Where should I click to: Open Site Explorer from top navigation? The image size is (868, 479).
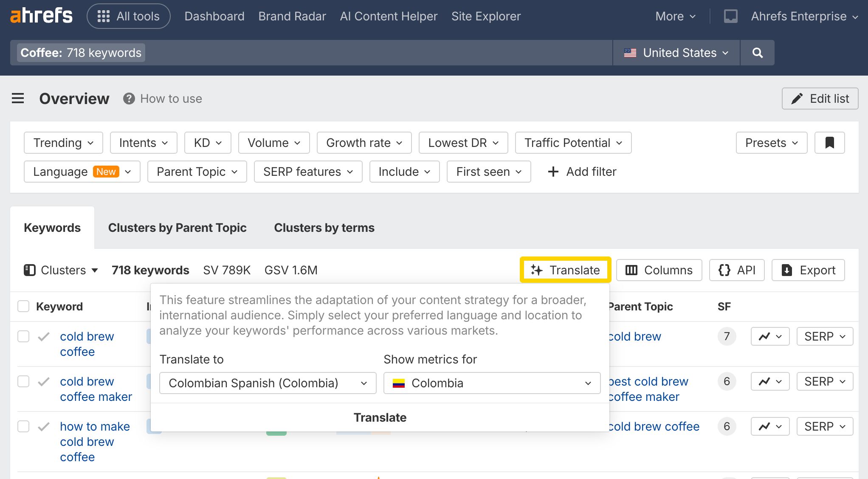486,16
